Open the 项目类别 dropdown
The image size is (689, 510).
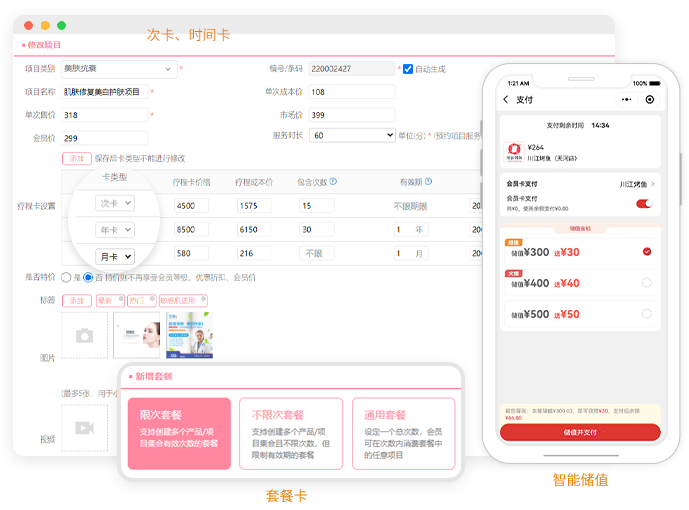(119, 69)
